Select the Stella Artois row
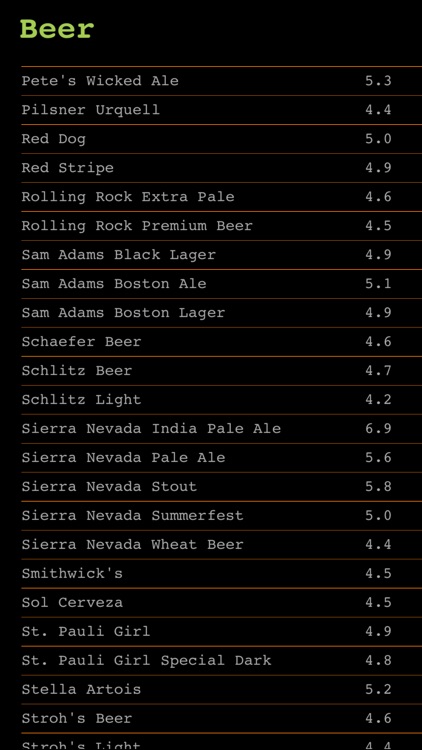 click(x=222, y=690)
